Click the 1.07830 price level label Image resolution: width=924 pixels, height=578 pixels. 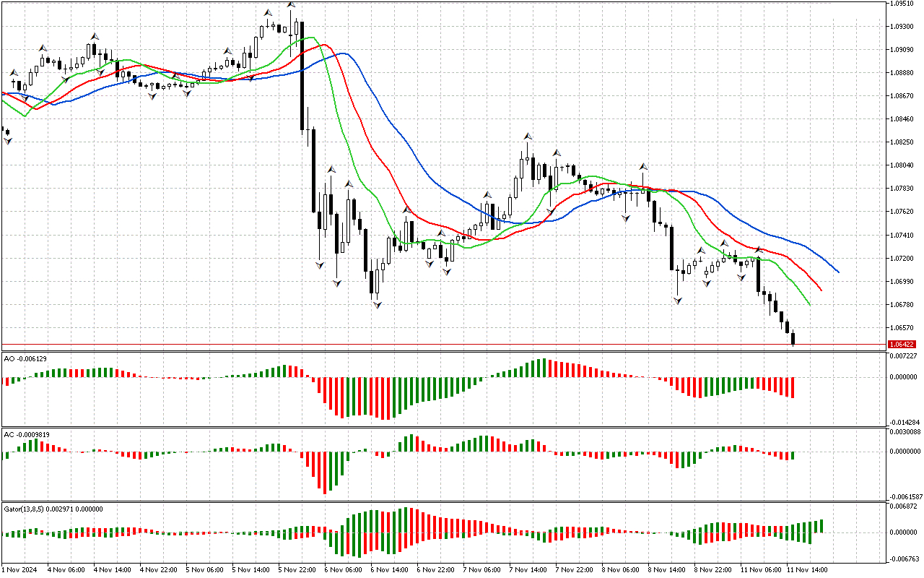click(902, 189)
